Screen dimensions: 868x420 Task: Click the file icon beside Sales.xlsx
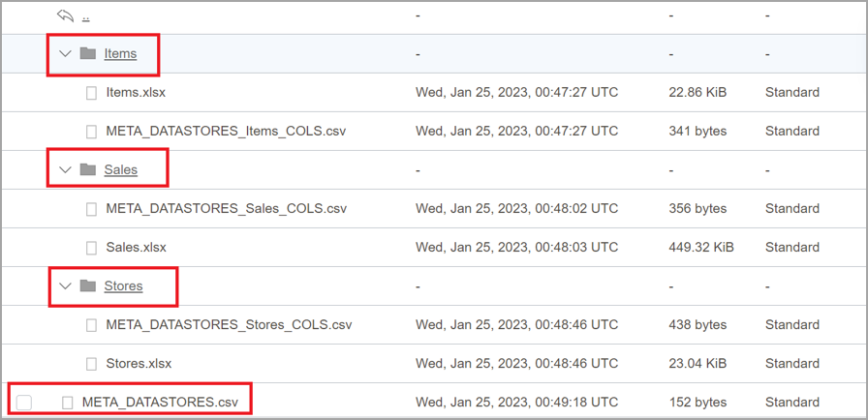(x=92, y=248)
